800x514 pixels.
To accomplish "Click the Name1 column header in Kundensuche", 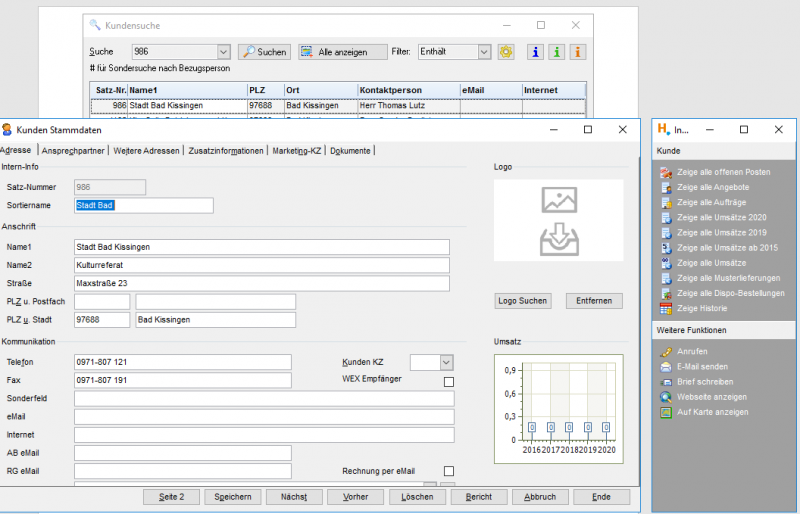I will click(187, 90).
